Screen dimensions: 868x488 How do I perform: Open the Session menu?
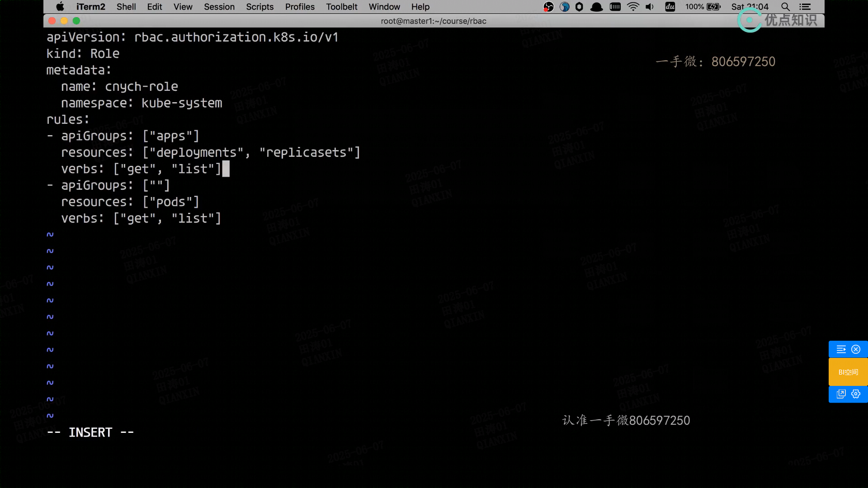219,7
